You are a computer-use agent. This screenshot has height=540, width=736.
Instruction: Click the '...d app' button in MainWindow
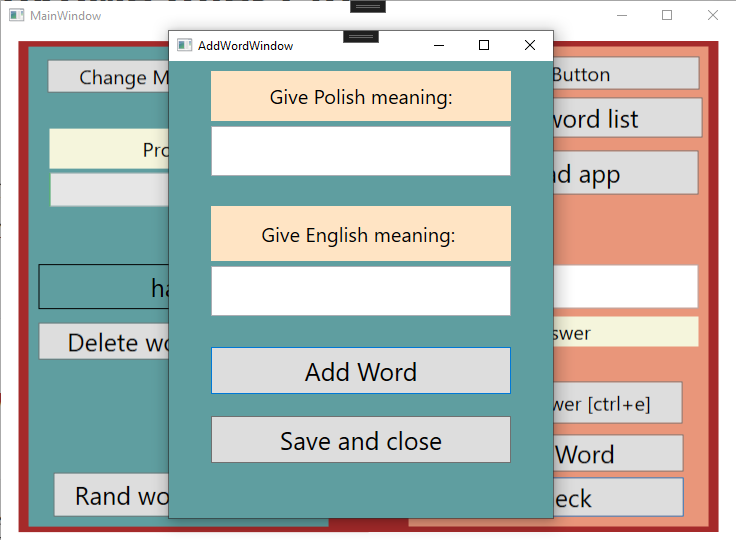(626, 173)
